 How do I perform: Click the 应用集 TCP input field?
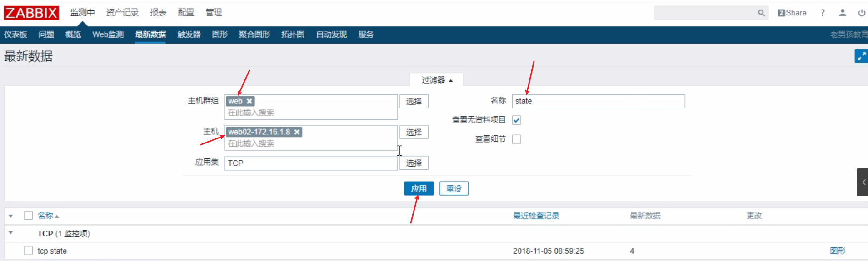click(311, 163)
